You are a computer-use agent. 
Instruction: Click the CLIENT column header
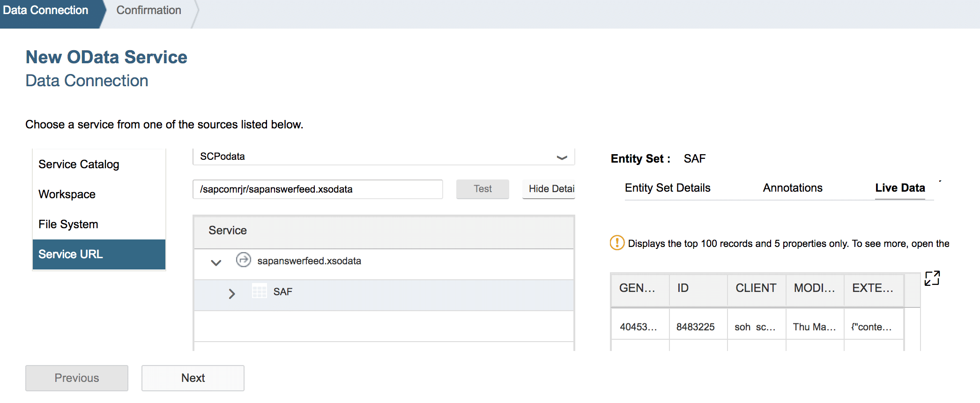coord(756,288)
